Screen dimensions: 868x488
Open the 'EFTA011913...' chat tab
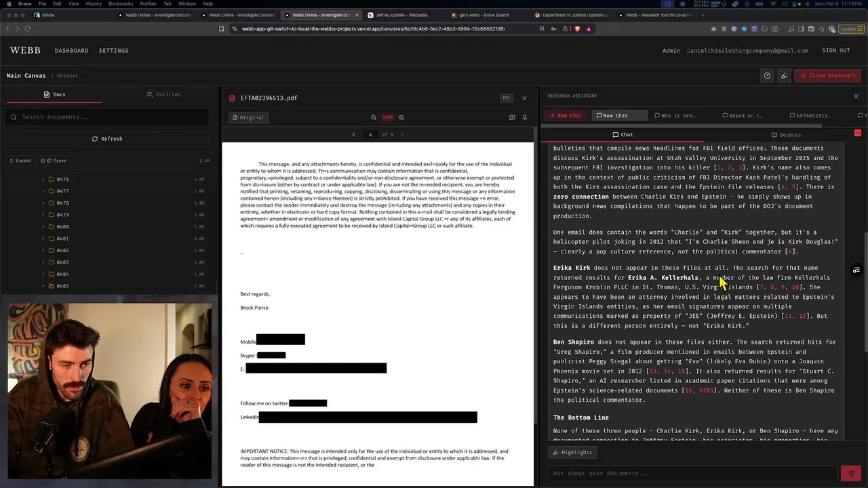[x=810, y=115]
